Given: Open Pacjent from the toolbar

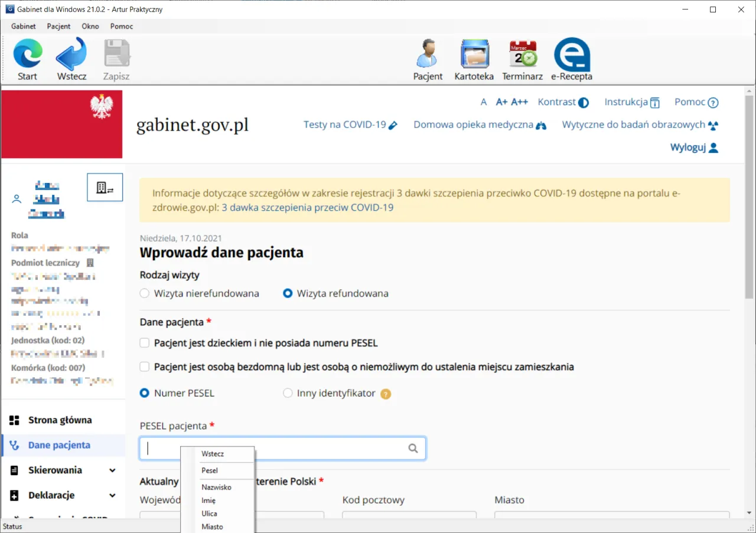Looking at the screenshot, I should pyautogui.click(x=428, y=58).
